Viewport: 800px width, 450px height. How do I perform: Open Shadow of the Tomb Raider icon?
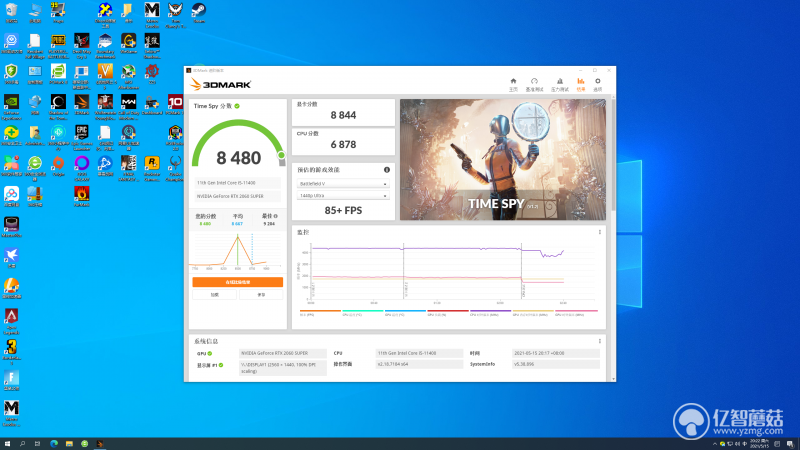(58, 107)
